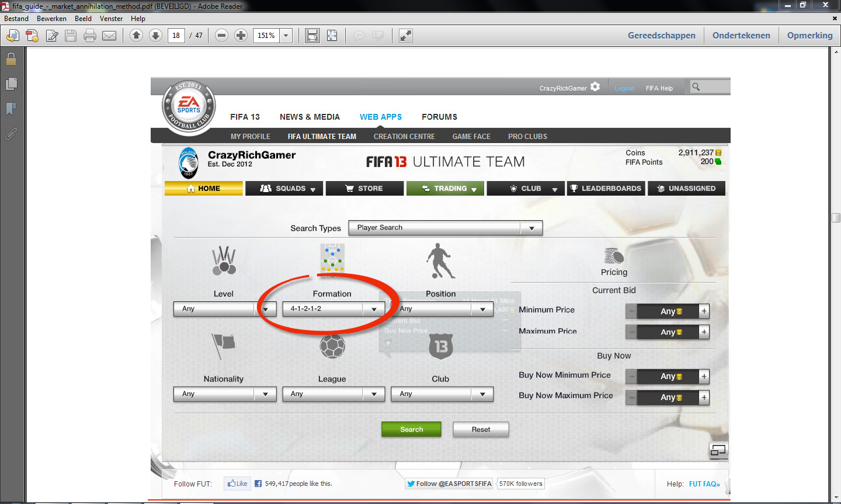Image resolution: width=841 pixels, height=504 pixels.
Task: Zoom in with the plus button
Action: click(x=241, y=36)
